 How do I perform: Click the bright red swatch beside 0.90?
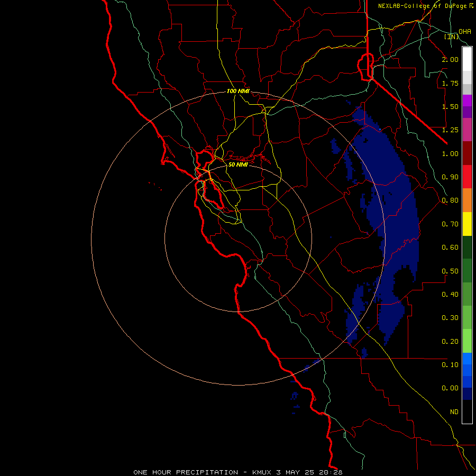pos(467,177)
